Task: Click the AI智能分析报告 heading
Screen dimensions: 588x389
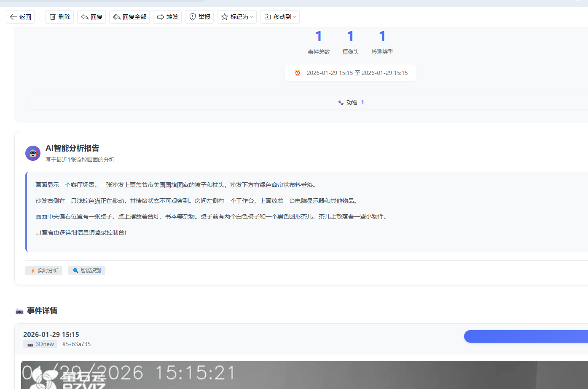Action: click(72, 148)
